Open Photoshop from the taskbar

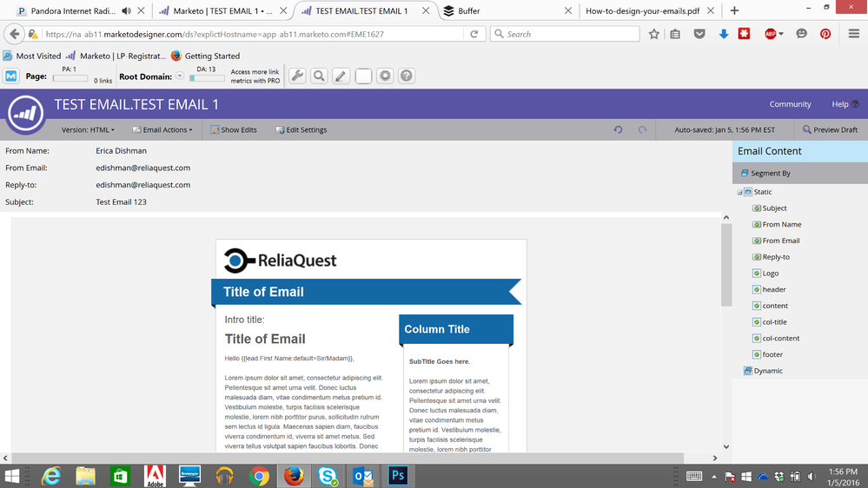click(397, 475)
